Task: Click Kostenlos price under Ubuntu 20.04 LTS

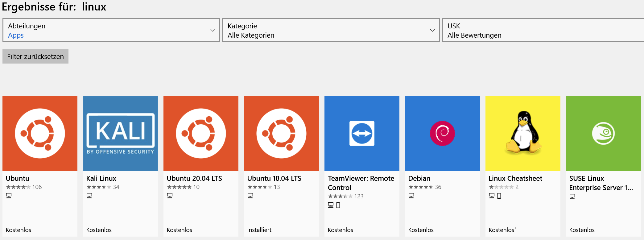Action: [179, 230]
